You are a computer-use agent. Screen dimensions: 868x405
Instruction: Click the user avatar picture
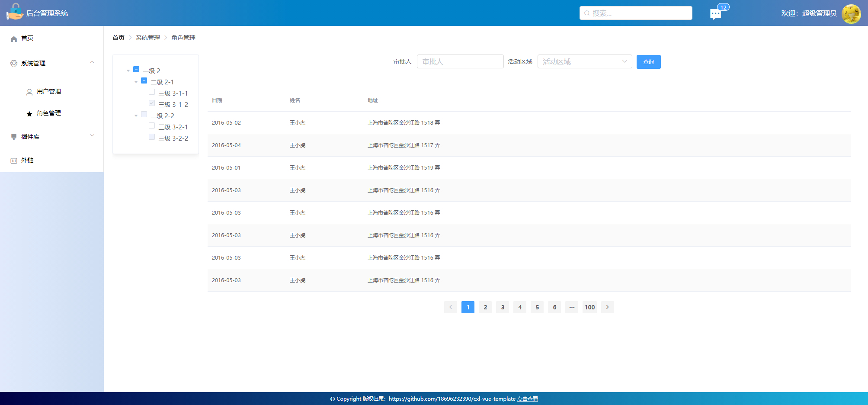[851, 14]
